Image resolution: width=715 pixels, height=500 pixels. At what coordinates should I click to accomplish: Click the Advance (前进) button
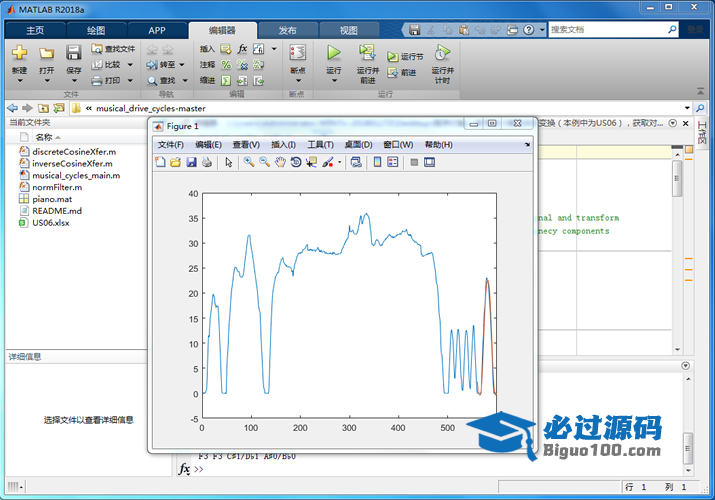click(402, 72)
